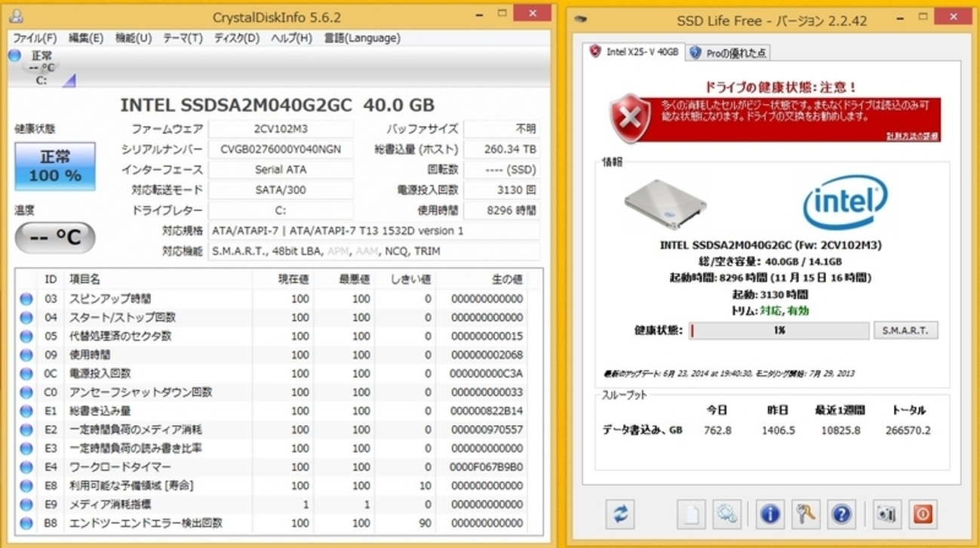
Task: Click the raw value 0000F067B9B0
Action: pyautogui.click(x=487, y=467)
